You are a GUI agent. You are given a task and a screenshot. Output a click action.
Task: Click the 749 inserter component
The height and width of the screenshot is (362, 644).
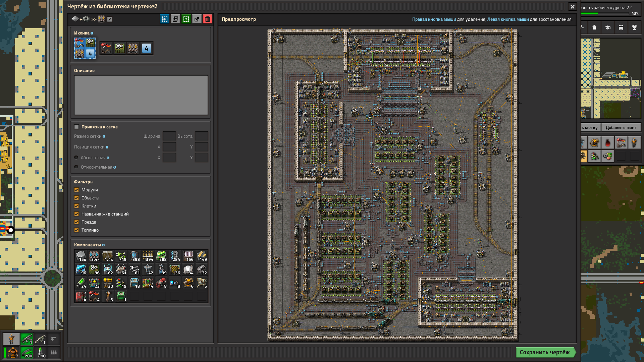point(121,256)
